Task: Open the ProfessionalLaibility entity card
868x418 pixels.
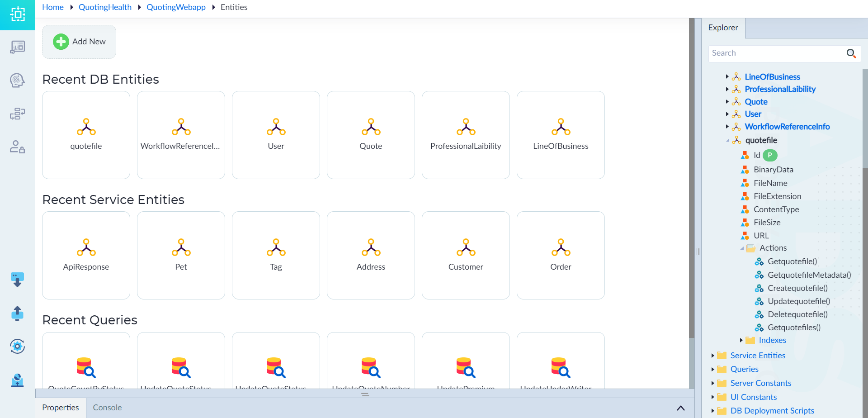Action: coord(466,135)
